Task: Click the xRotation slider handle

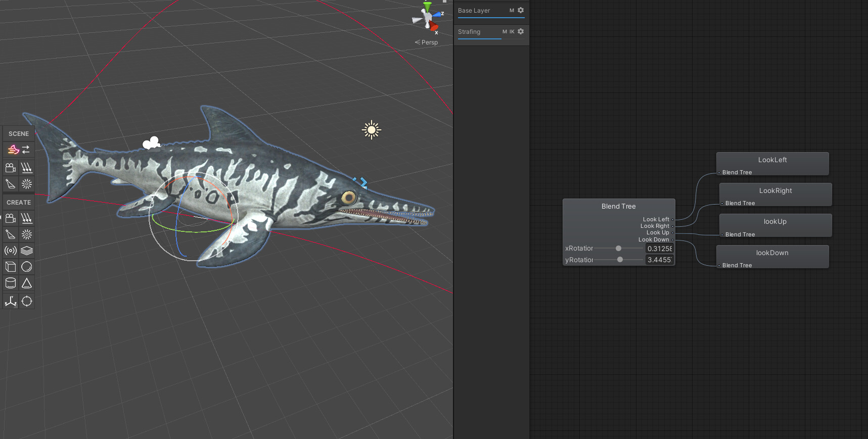Action: coord(618,249)
